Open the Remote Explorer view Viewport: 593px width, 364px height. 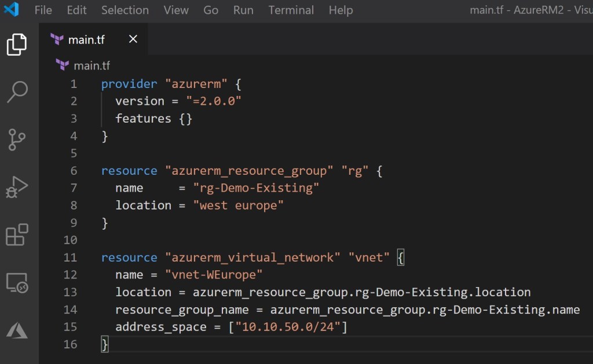tap(17, 283)
